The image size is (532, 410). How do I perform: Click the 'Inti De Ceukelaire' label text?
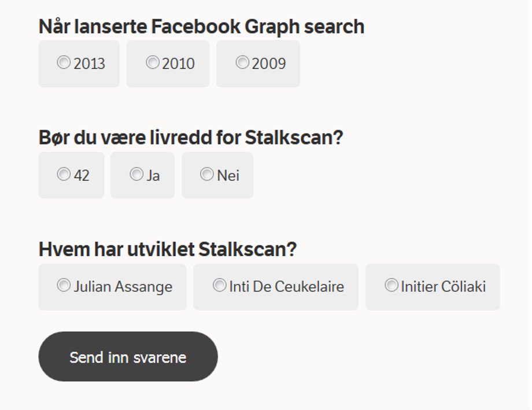[287, 287]
